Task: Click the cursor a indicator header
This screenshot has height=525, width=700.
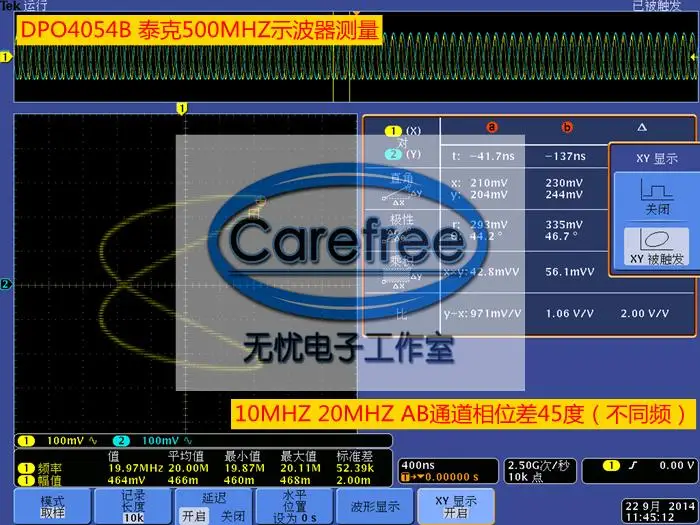Action: [492, 128]
